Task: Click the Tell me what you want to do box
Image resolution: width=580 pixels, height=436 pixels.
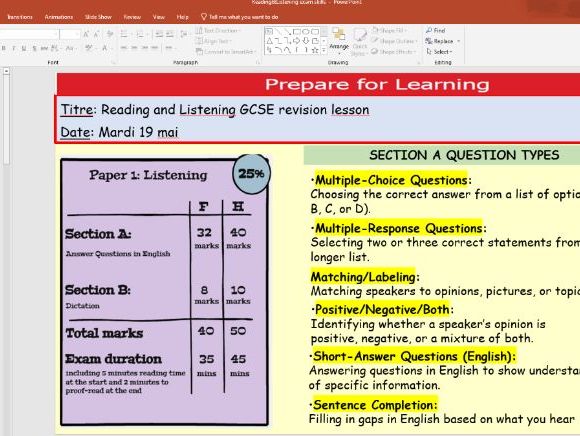Action: [x=239, y=17]
